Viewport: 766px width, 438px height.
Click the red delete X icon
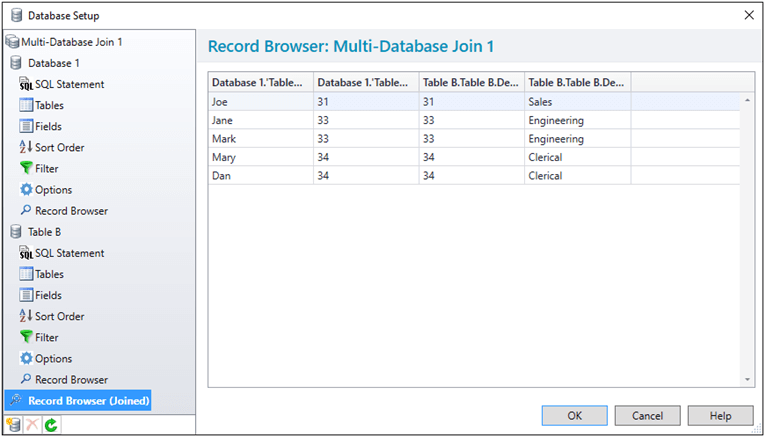pos(32,424)
